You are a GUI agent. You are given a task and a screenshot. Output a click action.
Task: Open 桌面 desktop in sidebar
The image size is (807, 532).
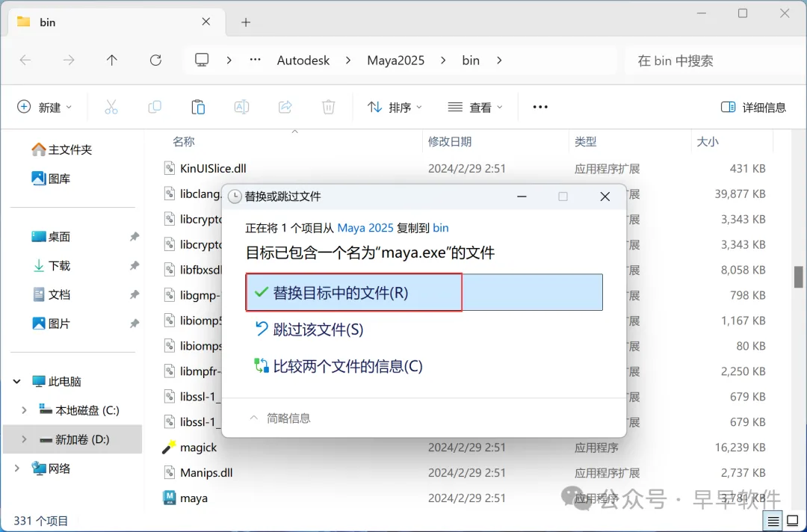click(52, 237)
